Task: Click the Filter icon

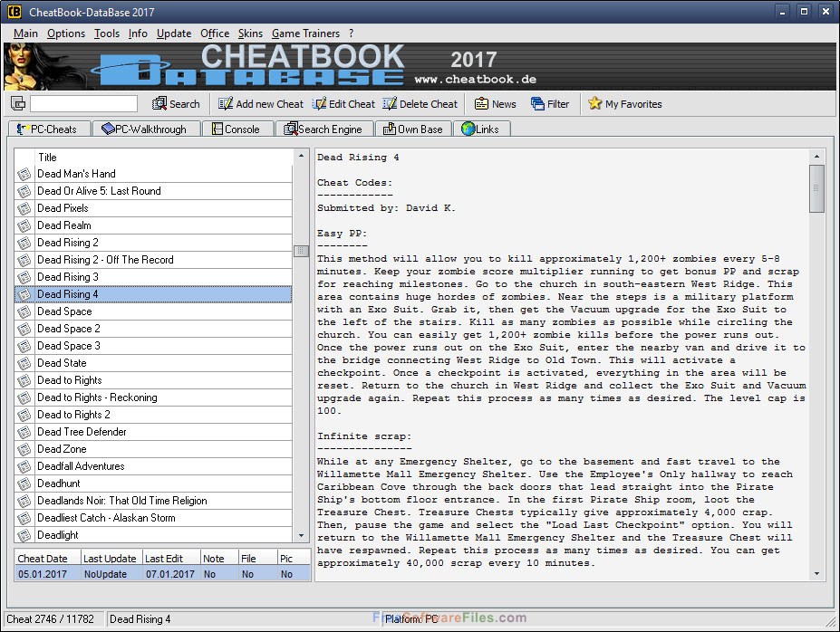Action: (x=537, y=103)
